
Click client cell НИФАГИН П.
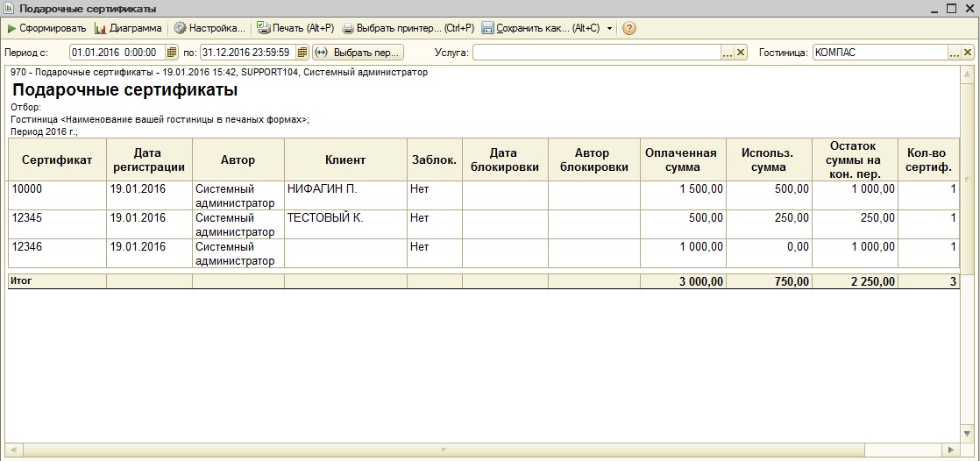345,195
